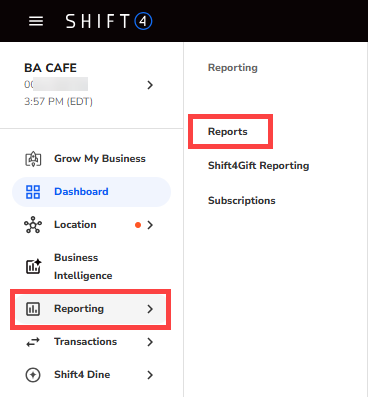Open Transactions menu item
The image size is (368, 397).
91,342
